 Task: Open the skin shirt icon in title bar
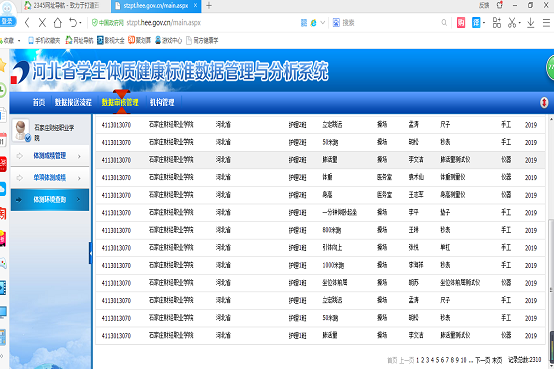(x=500, y=5)
